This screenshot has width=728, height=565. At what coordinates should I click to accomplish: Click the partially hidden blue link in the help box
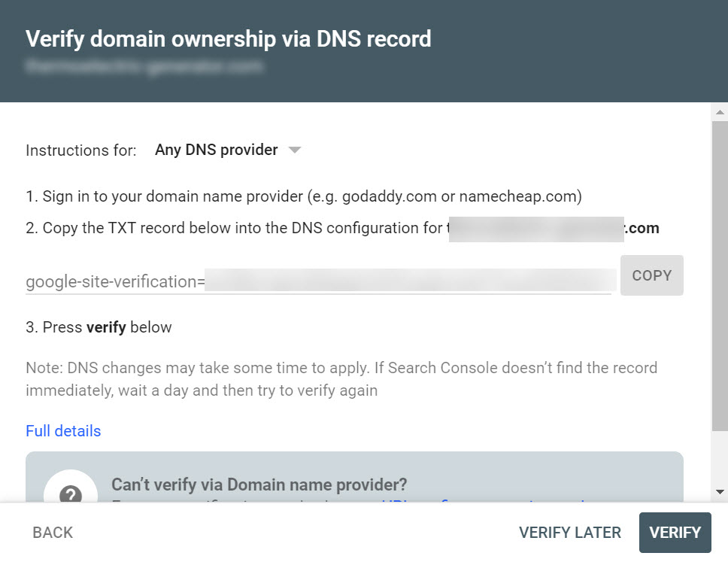click(x=483, y=502)
